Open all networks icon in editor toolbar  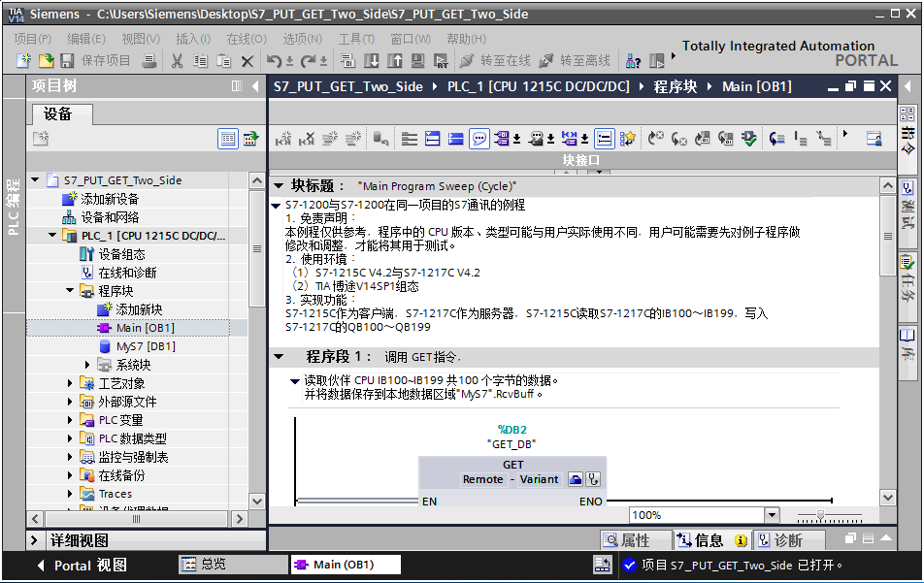pyautogui.click(x=433, y=139)
